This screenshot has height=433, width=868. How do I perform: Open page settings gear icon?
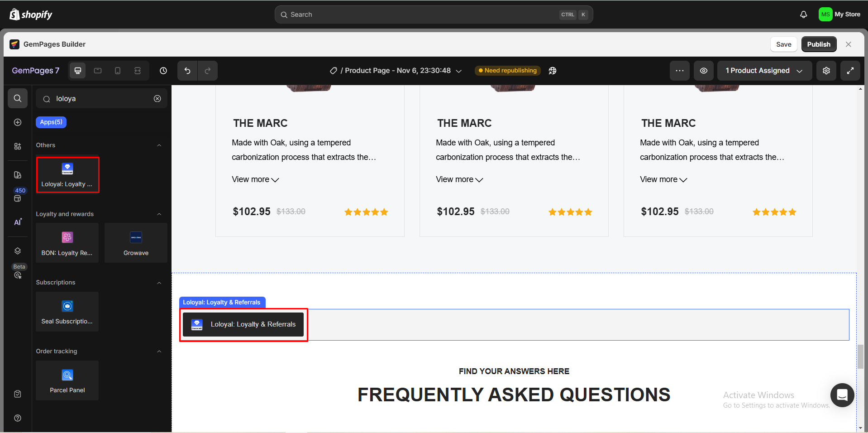(826, 71)
